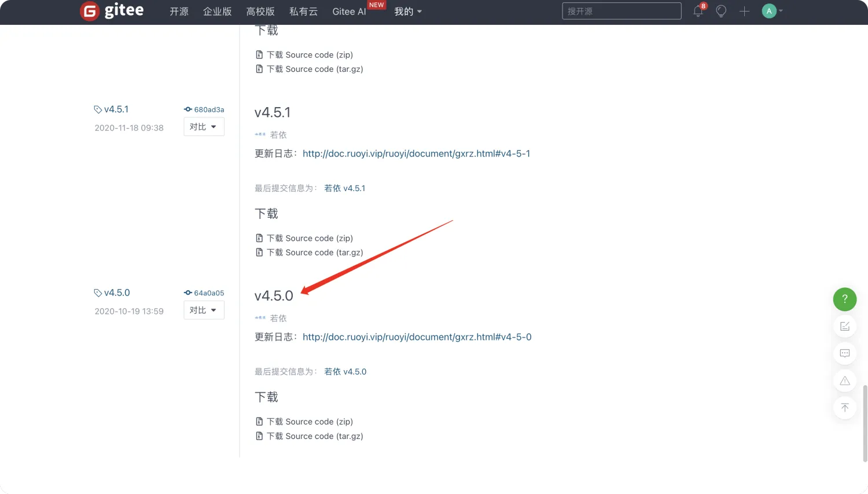
Task: Open commit 680ad3a link
Action: click(209, 109)
